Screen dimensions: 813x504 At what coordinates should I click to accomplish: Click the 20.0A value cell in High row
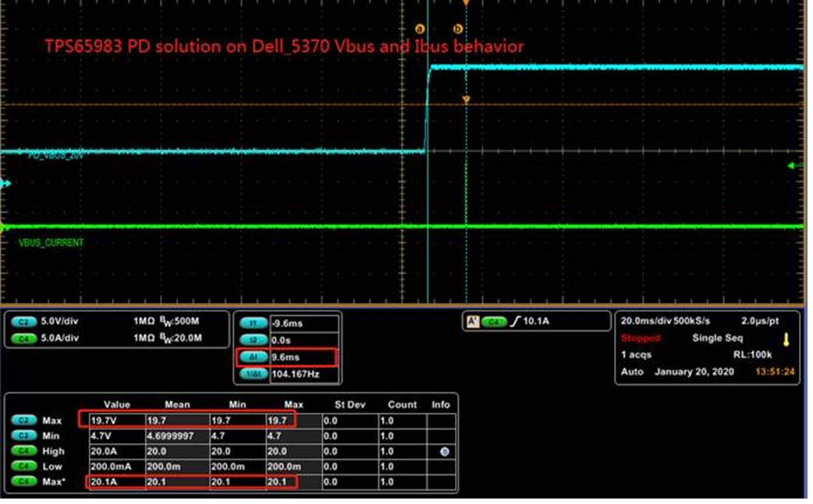pyautogui.click(x=117, y=452)
